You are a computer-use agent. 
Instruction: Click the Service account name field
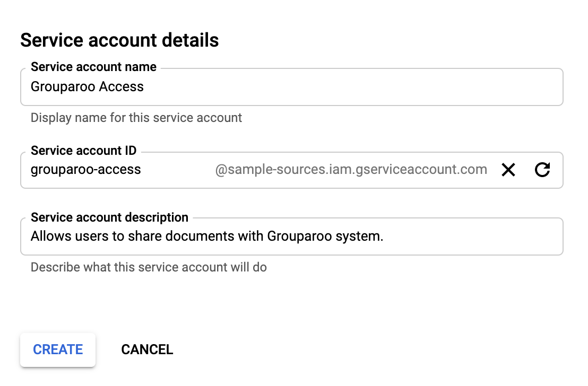(x=292, y=87)
